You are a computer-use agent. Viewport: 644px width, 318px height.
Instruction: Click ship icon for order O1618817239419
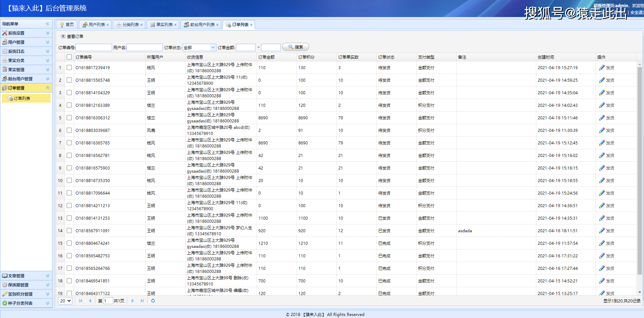[x=602, y=67]
